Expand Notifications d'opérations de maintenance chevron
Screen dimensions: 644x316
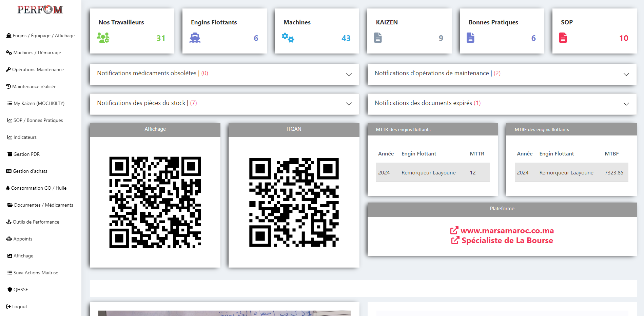626,75
